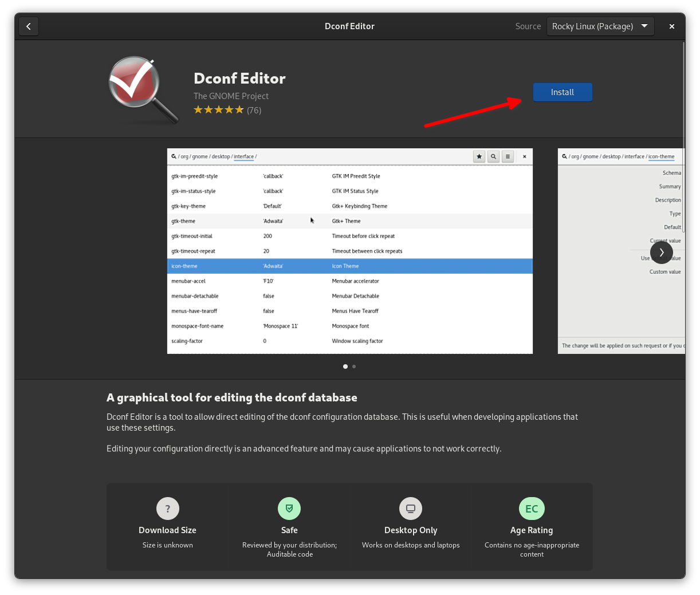Select the highlighted icon-theme row
The height and width of the screenshot is (595, 700).
[x=349, y=266]
